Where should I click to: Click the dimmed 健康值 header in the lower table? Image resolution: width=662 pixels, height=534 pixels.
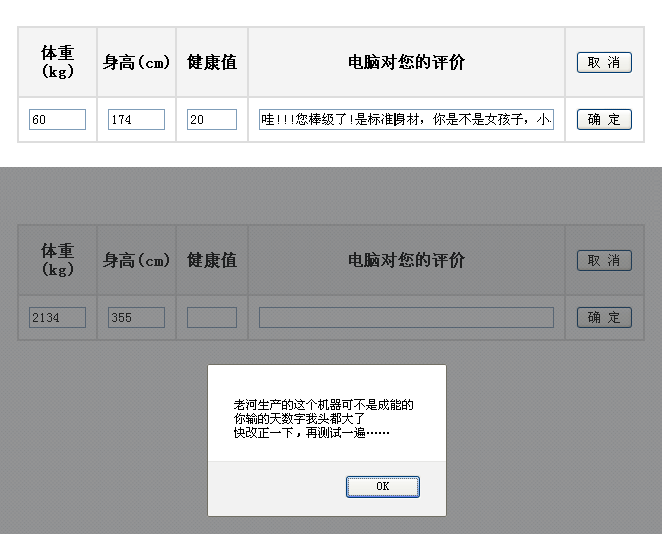coord(212,260)
